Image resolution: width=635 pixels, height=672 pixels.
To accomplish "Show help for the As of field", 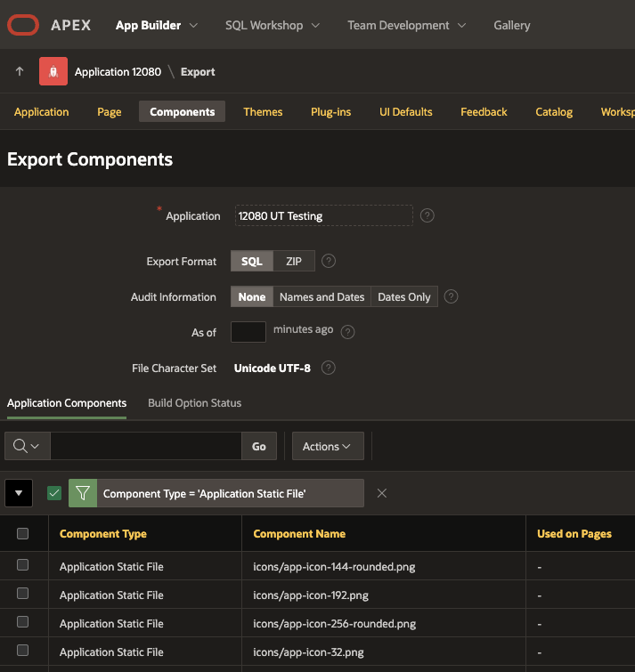I will [347, 332].
